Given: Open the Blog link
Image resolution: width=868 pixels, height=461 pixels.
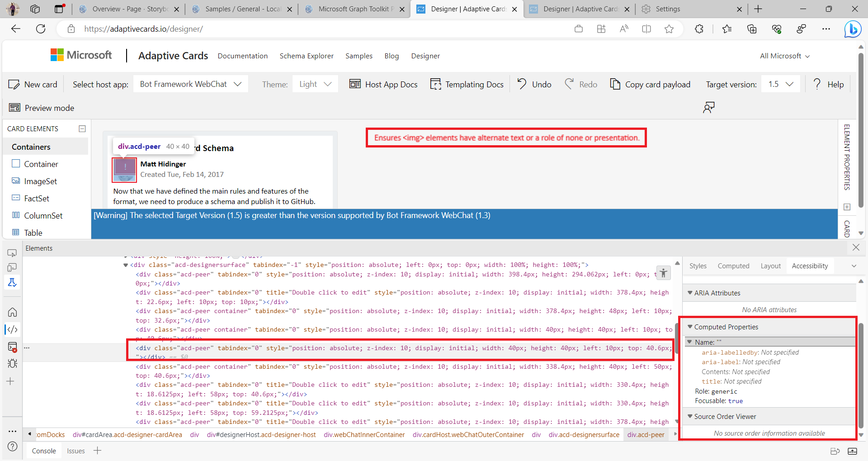Looking at the screenshot, I should tap(392, 56).
